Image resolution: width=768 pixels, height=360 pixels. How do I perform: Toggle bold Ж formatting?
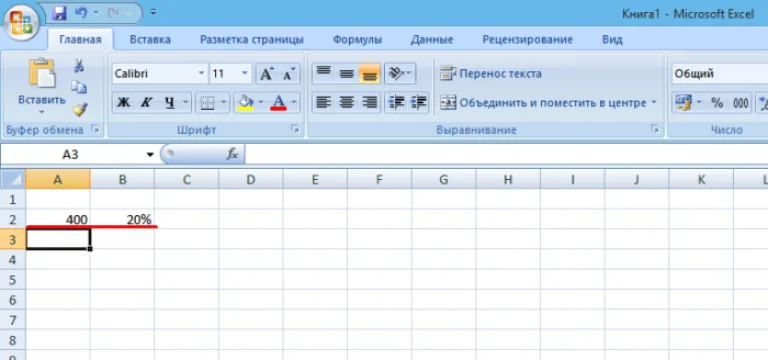click(123, 102)
